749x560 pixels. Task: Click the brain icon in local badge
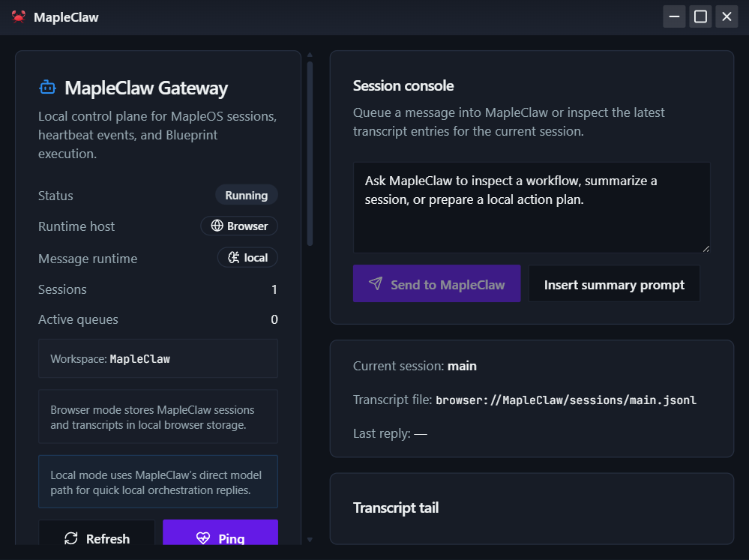(x=234, y=258)
